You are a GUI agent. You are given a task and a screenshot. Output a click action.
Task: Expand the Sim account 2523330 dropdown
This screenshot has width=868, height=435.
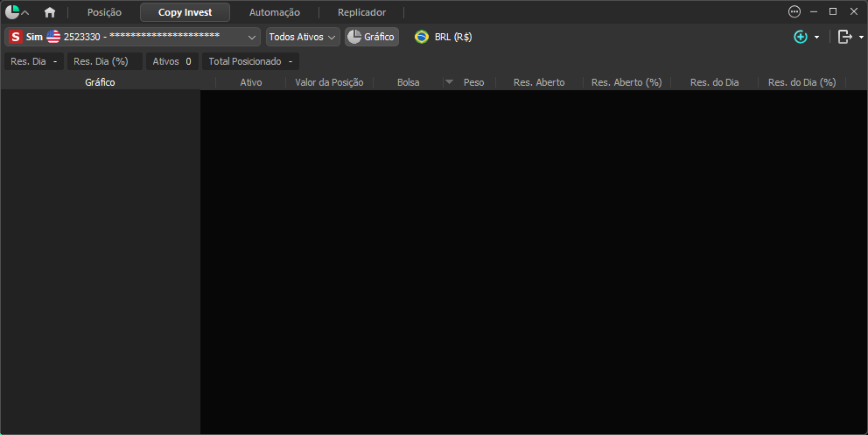point(132,37)
